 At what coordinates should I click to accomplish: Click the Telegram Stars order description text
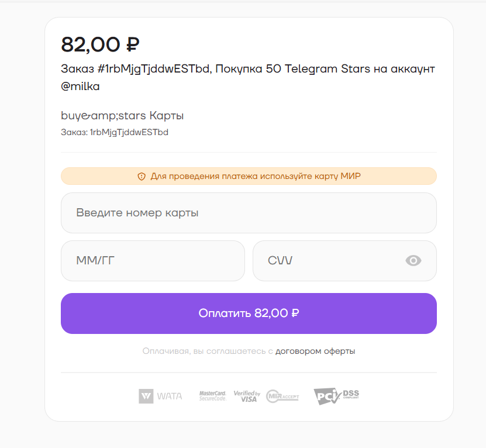point(248,68)
